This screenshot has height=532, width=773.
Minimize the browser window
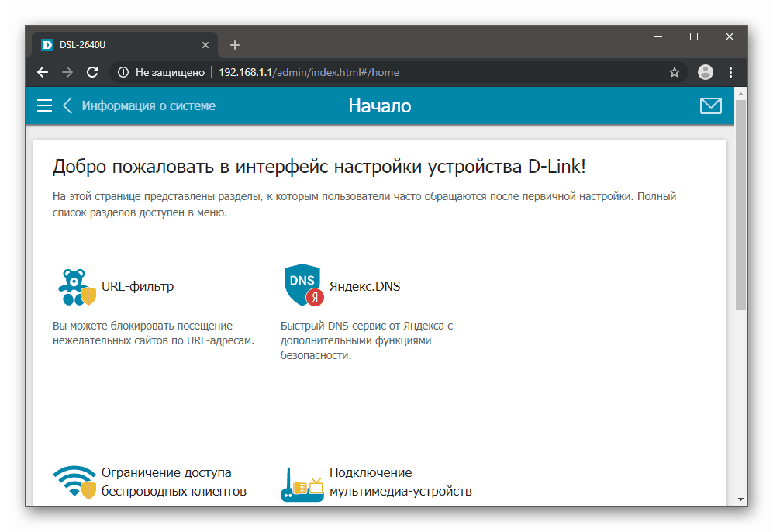[657, 36]
